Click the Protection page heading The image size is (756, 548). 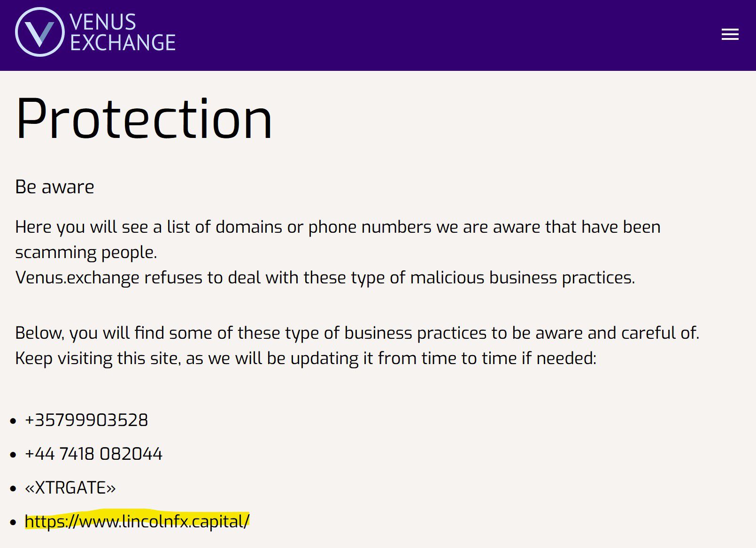144,119
